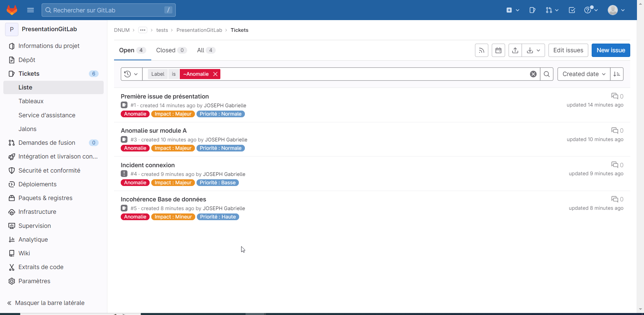
Task: Expand the recent searches dropdown
Action: [x=131, y=74]
